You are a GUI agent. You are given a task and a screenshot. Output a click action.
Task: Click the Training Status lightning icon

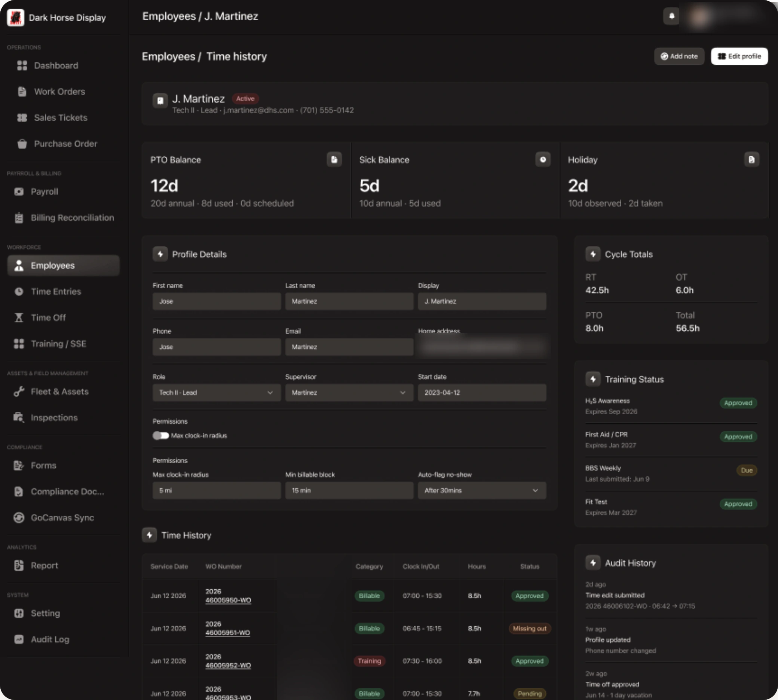click(x=593, y=379)
